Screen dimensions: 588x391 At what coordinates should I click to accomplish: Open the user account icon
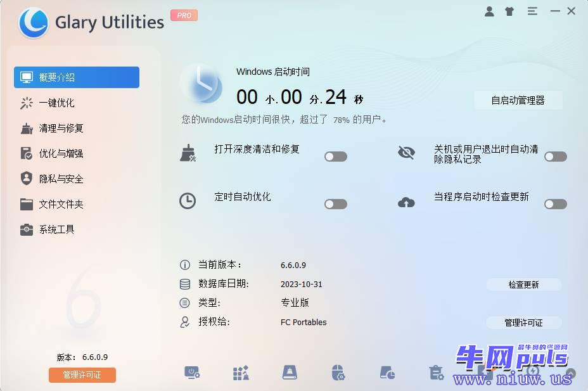[x=489, y=11]
